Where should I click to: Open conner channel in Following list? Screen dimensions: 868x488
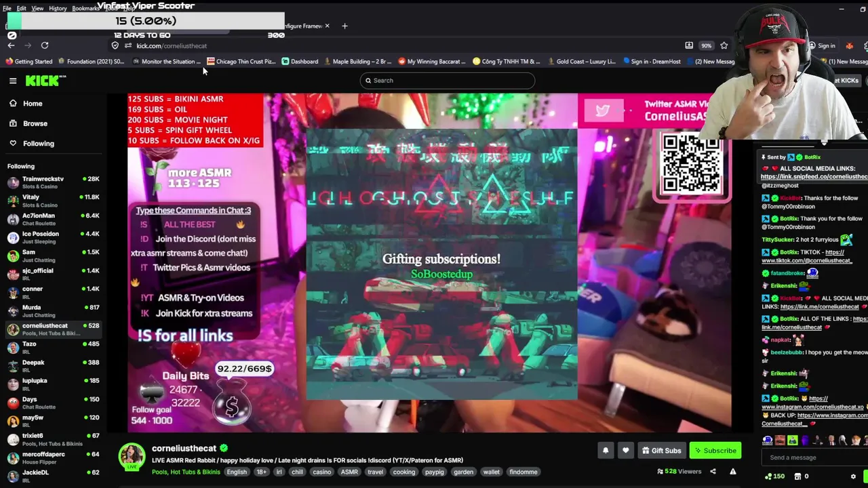point(53,292)
